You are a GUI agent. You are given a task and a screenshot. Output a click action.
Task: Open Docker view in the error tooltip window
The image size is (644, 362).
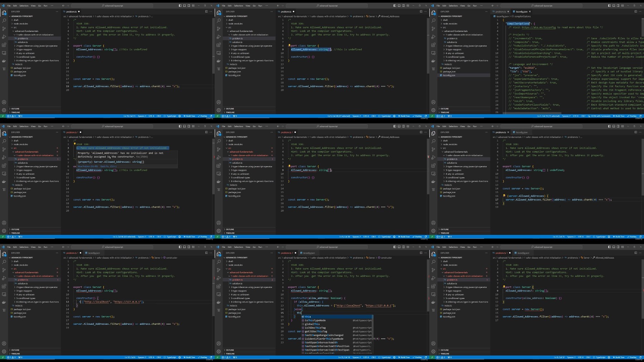pos(4,182)
